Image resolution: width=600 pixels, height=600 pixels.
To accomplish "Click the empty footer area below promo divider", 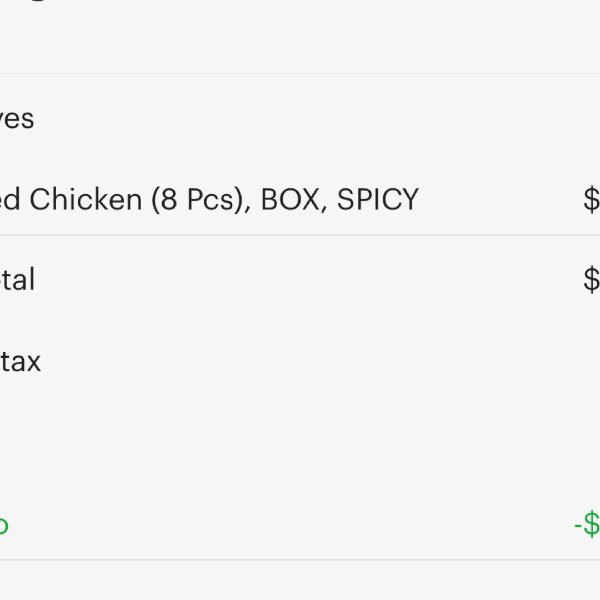I will pyautogui.click(x=300, y=580).
